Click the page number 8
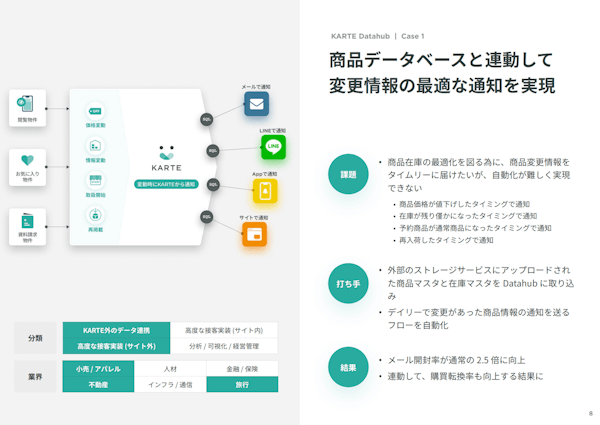Screen dimensions: 600x425 pos(591,414)
